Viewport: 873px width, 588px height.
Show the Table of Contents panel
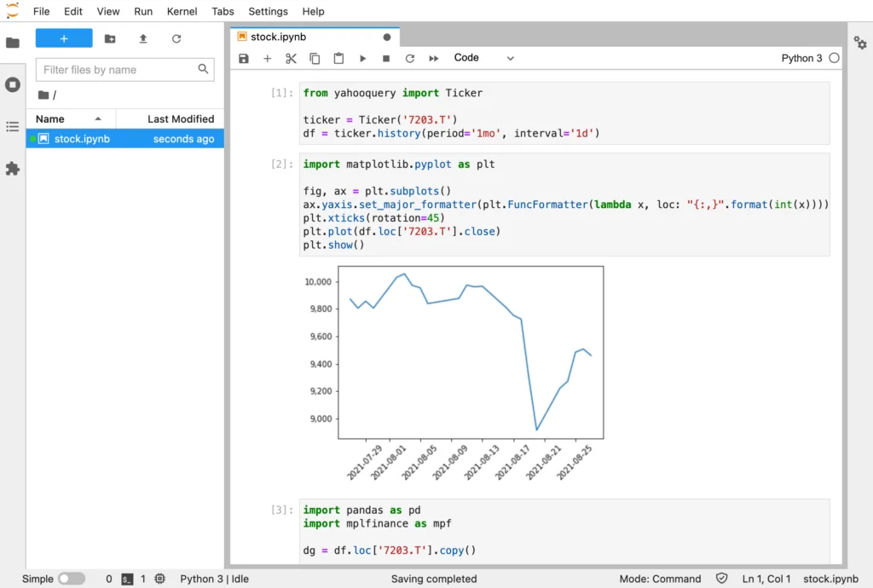click(13, 126)
